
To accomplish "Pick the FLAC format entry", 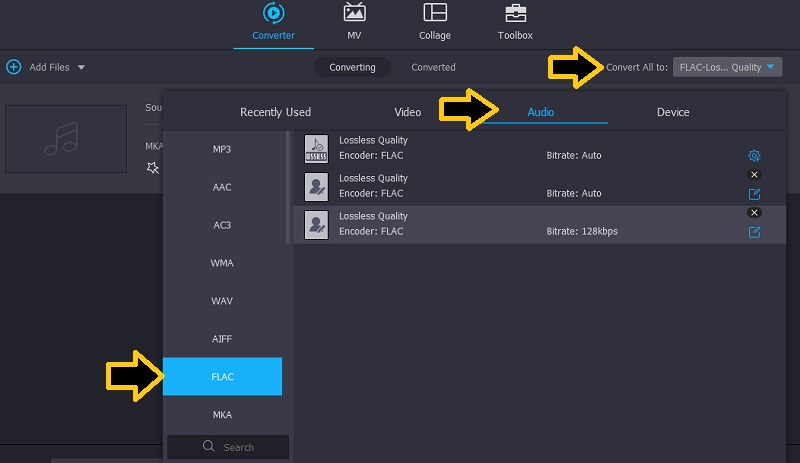I will (222, 377).
